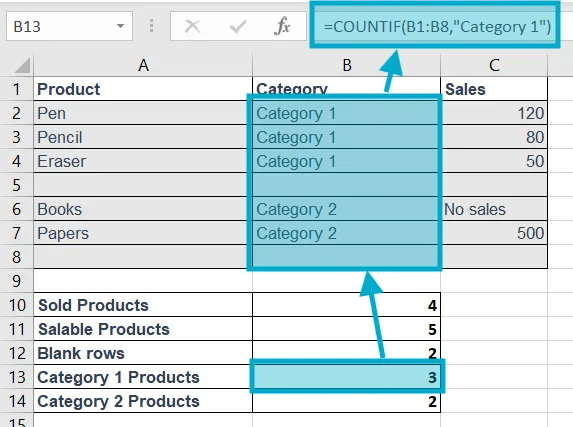The height and width of the screenshot is (427, 573).
Task: Confirm the formula with the checkmark icon
Action: point(237,26)
